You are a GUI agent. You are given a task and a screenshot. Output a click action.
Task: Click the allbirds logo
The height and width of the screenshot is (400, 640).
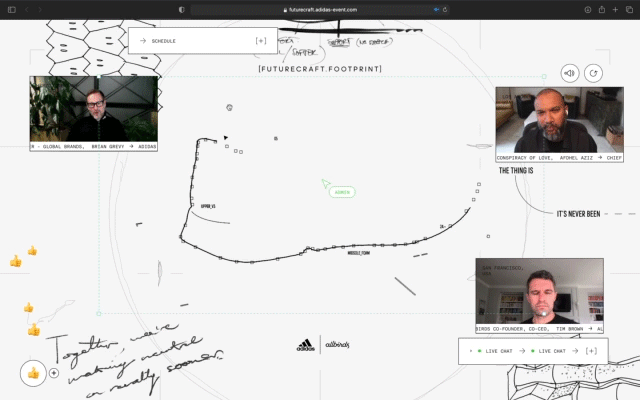[337, 345]
